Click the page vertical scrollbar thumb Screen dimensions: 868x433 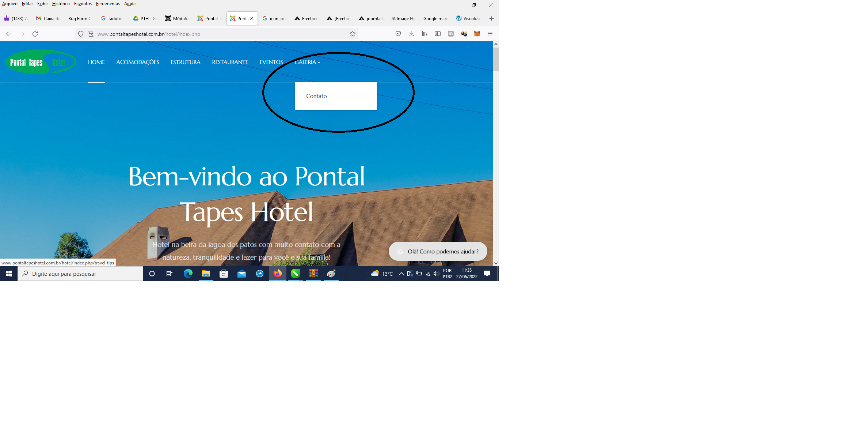tap(496, 59)
